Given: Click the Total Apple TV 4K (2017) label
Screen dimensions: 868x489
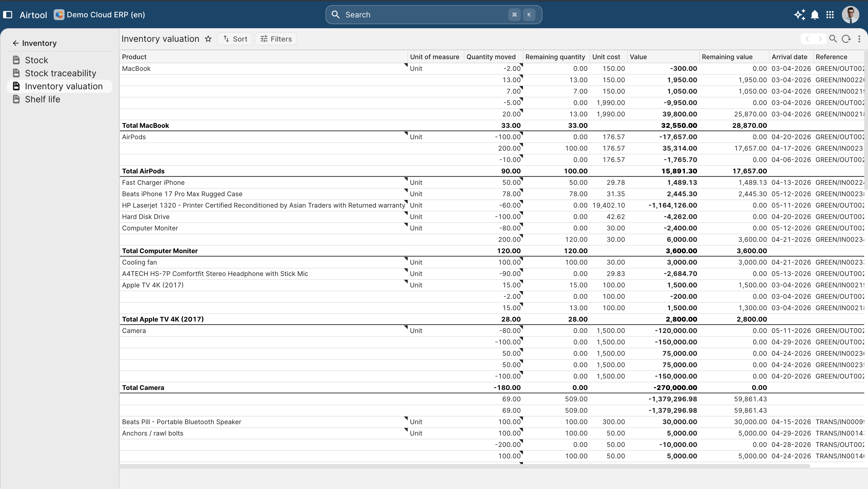Looking at the screenshot, I should 163,319.
